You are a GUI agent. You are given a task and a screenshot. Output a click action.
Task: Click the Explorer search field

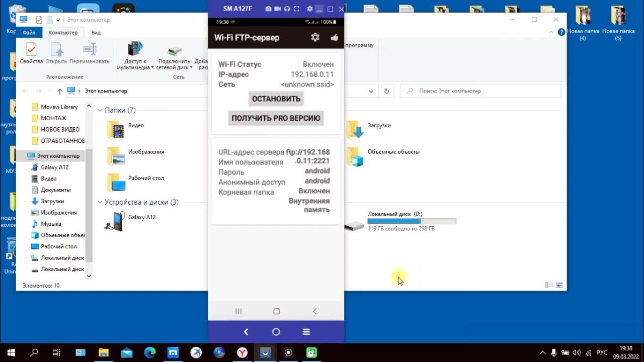pos(480,91)
